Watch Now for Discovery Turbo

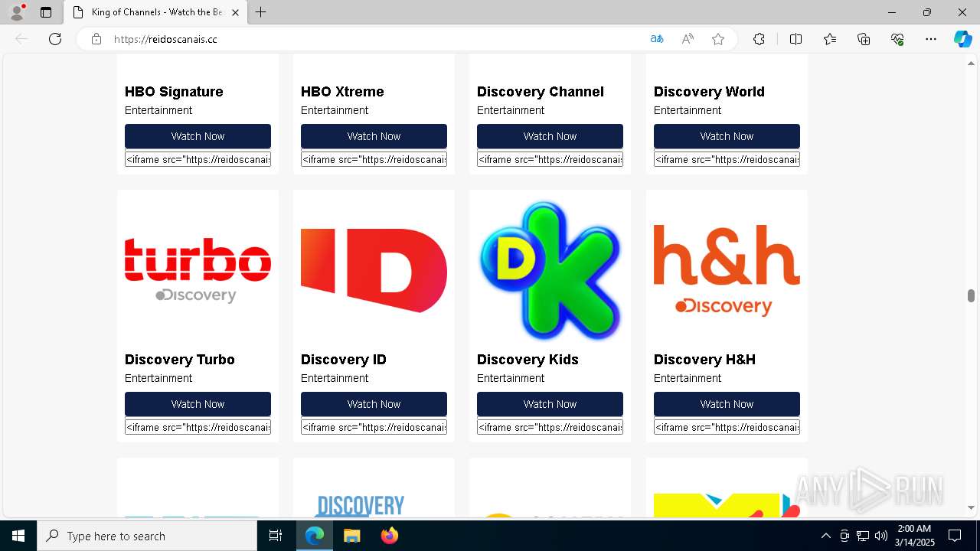click(x=198, y=404)
